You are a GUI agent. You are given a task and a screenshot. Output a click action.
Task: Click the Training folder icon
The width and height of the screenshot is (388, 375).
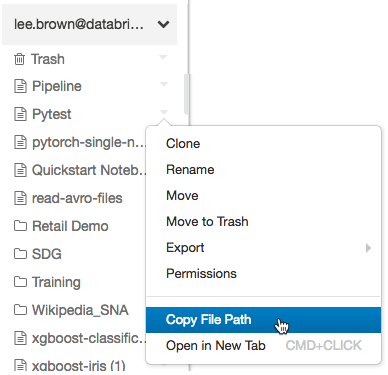pos(20,282)
